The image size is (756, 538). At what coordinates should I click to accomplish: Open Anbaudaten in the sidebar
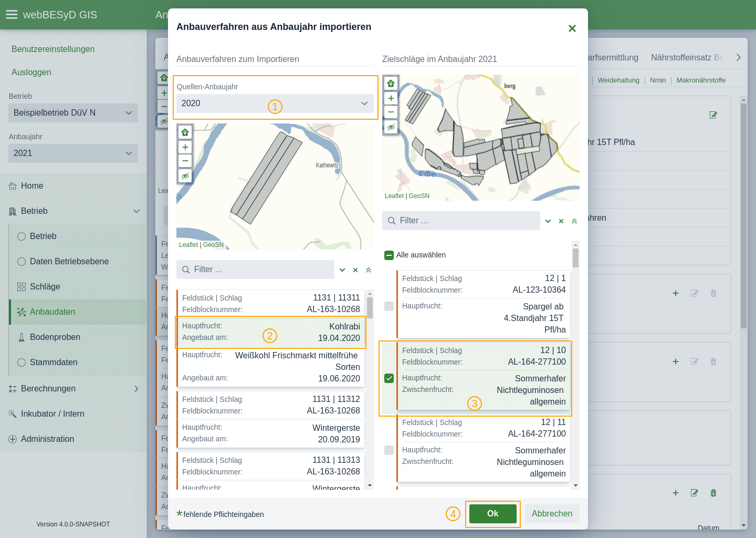[78, 312]
